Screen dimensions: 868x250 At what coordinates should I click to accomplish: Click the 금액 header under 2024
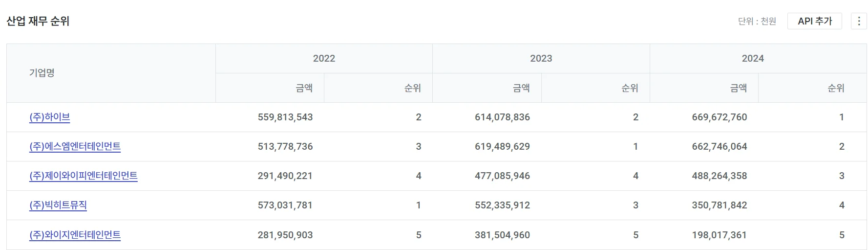point(738,88)
